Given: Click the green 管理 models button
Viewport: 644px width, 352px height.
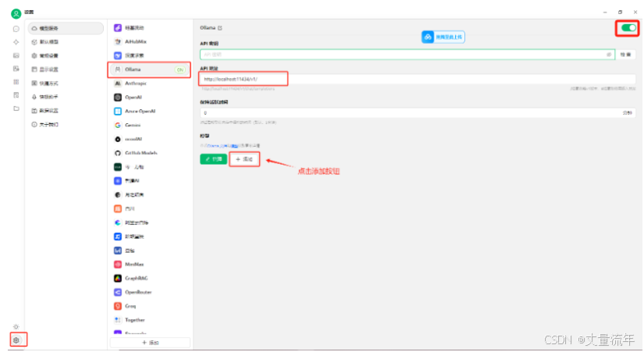Looking at the screenshot, I should (214, 159).
